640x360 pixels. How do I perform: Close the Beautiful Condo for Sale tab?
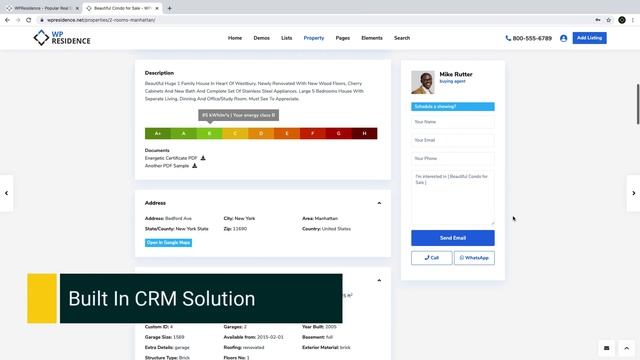(x=157, y=8)
